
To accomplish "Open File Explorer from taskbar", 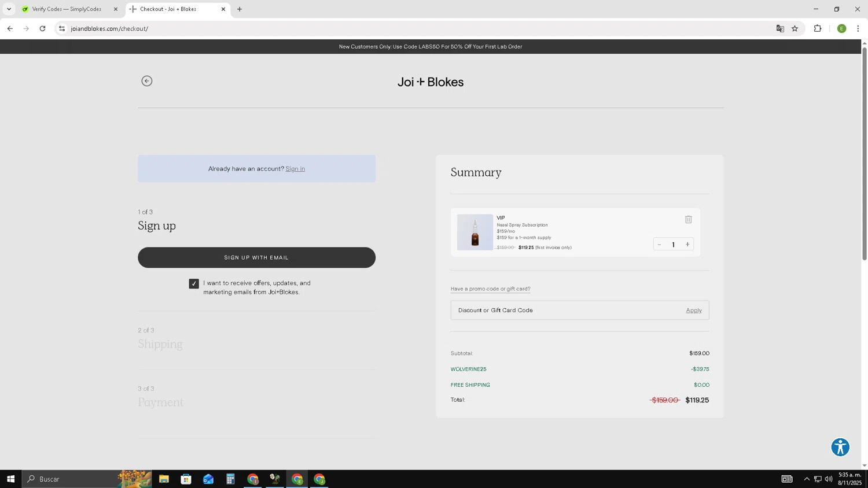I will pyautogui.click(x=164, y=479).
